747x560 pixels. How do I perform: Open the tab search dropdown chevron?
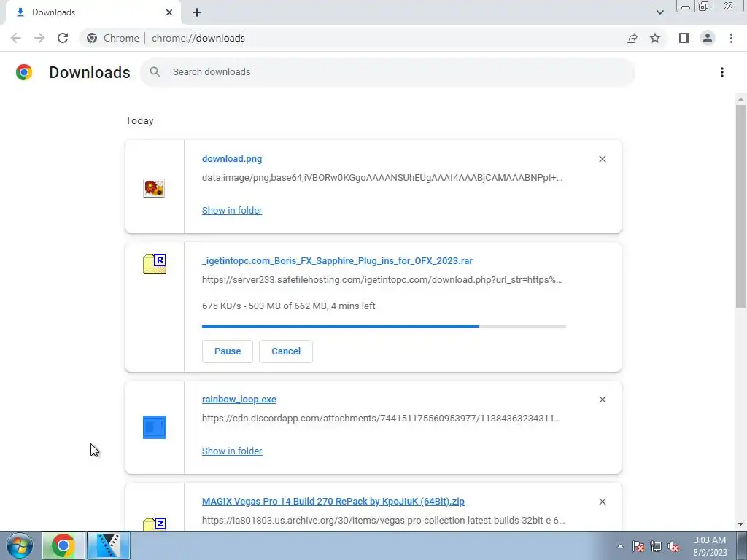(659, 12)
